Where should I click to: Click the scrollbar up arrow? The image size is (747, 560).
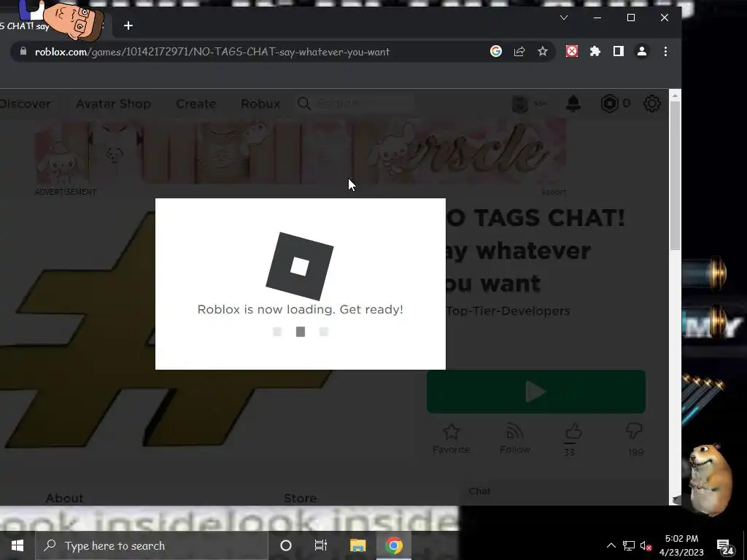point(675,96)
